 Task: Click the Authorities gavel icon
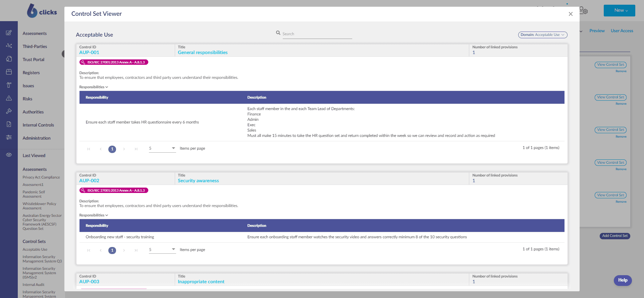(x=9, y=111)
